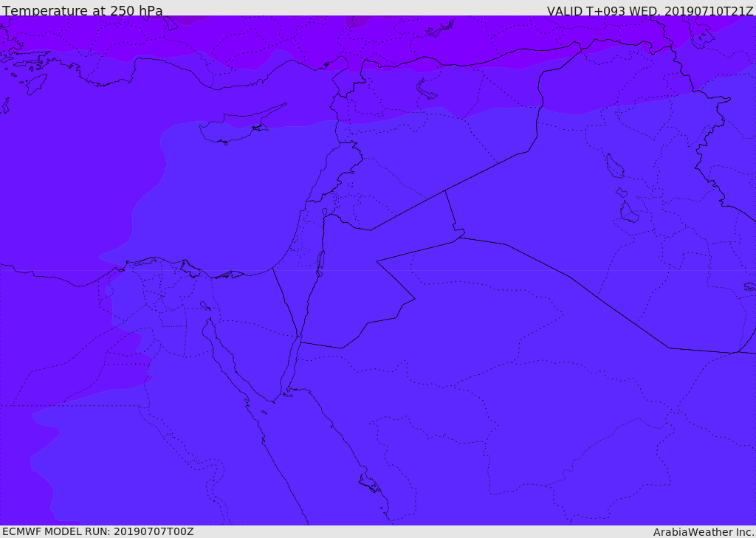Click the 'Temperature at 250 hPa' title
Image resolution: width=756 pixels, height=538 pixels.
tap(83, 10)
